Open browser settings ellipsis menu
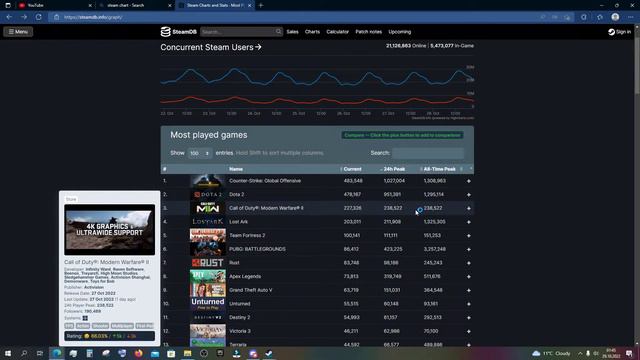Image resolution: width=640 pixels, height=360 pixels. (631, 17)
